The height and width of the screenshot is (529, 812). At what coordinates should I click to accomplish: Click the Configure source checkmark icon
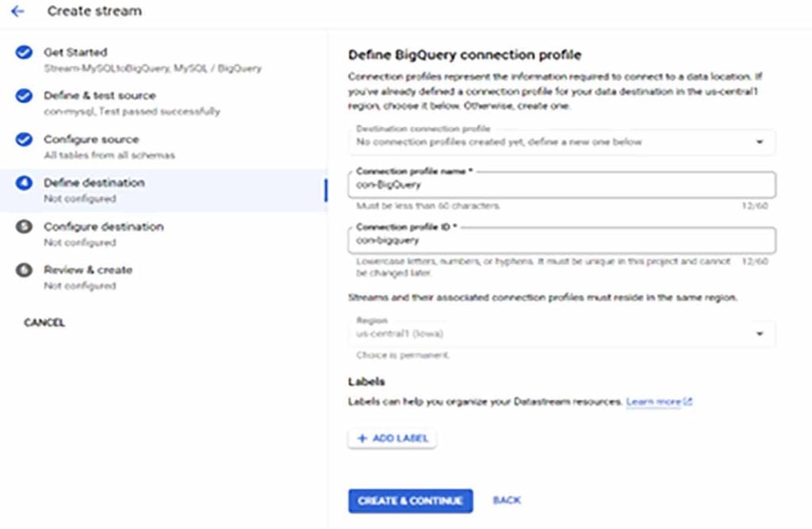[x=24, y=140]
